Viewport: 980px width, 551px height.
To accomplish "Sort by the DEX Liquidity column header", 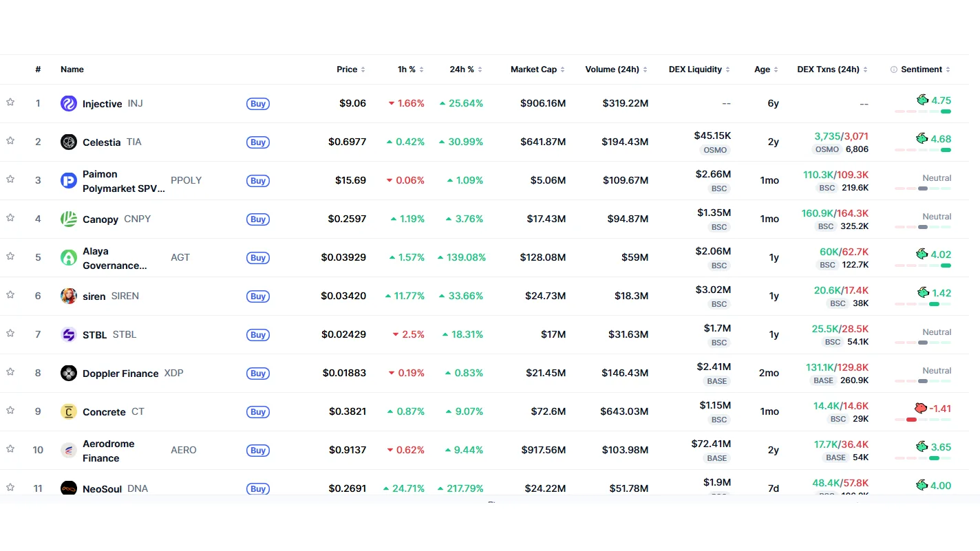I will [699, 69].
